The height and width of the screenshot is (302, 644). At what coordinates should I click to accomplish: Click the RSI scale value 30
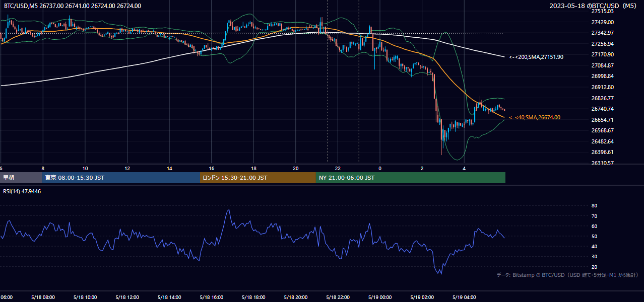point(594,257)
